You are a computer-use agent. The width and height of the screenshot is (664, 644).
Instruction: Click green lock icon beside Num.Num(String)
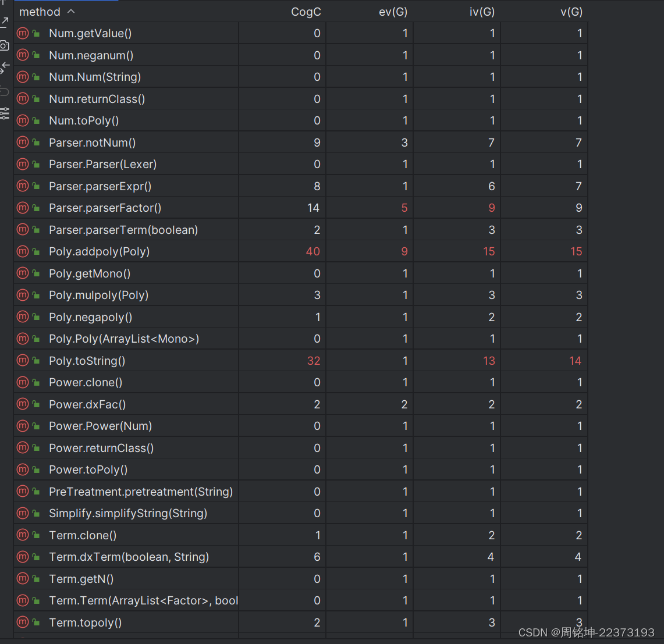pyautogui.click(x=37, y=77)
